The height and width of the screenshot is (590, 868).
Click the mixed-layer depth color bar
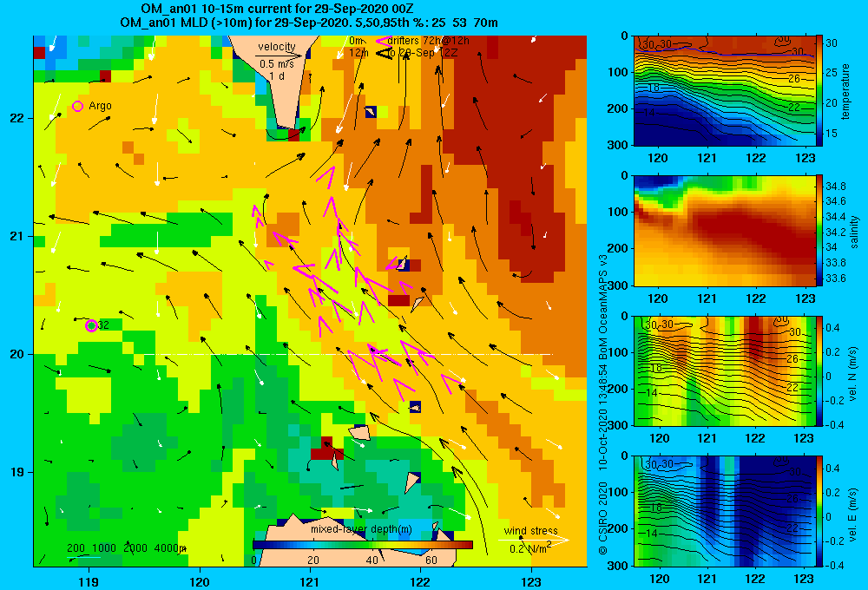click(x=363, y=545)
